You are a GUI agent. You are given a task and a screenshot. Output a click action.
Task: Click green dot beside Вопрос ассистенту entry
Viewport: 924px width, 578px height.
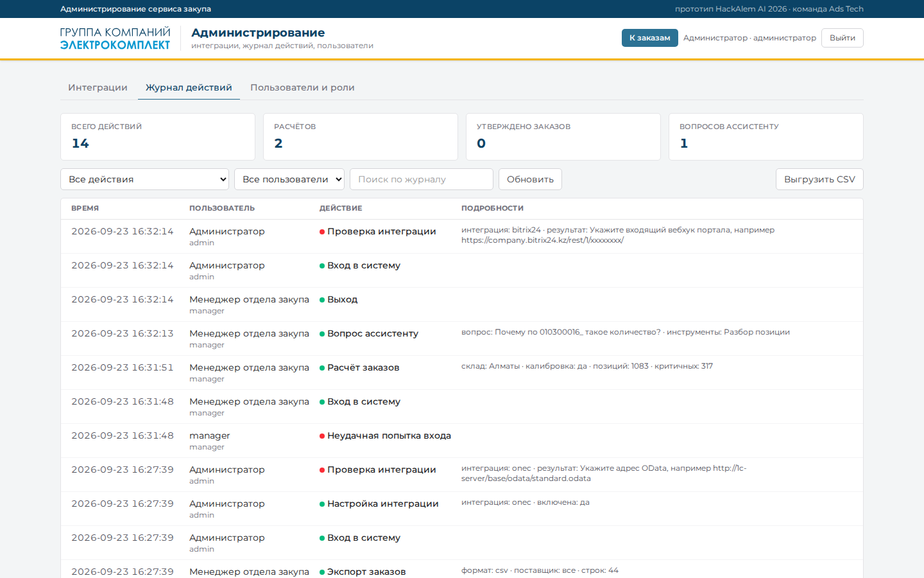click(322, 334)
